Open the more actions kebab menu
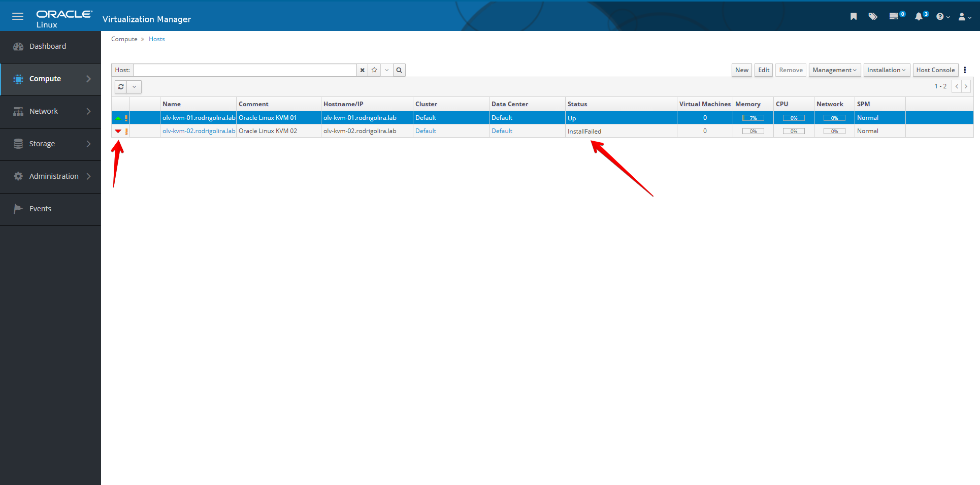This screenshot has height=485, width=980. (965, 70)
